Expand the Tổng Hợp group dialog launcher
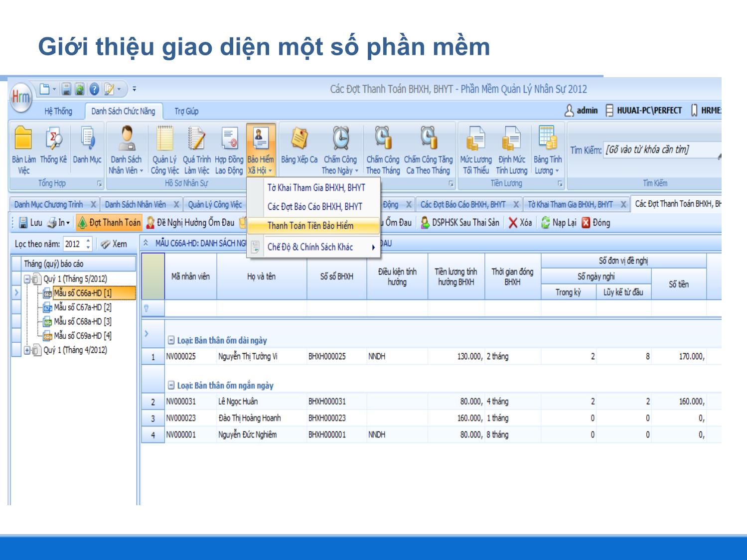 pyautogui.click(x=99, y=184)
